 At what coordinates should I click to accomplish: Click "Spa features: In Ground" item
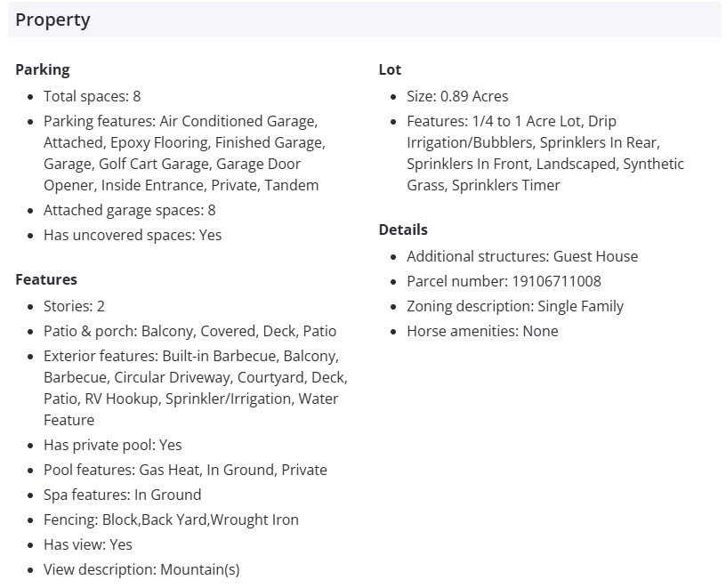[x=123, y=495]
